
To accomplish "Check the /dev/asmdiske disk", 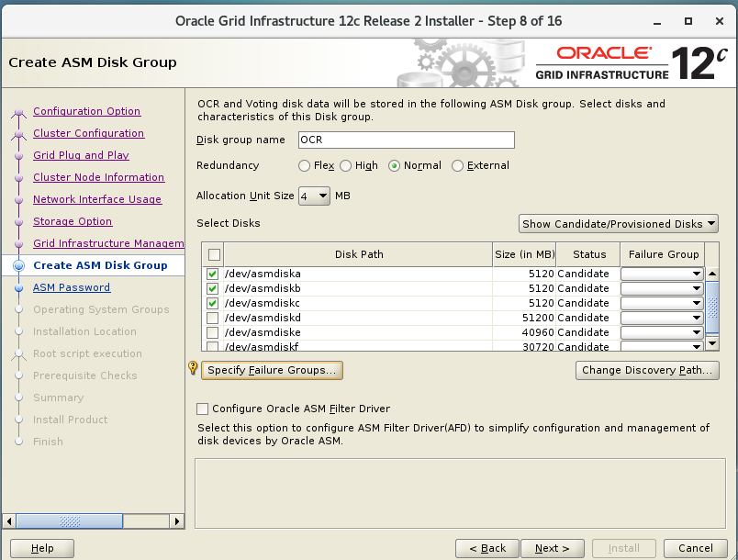I will coord(212,332).
